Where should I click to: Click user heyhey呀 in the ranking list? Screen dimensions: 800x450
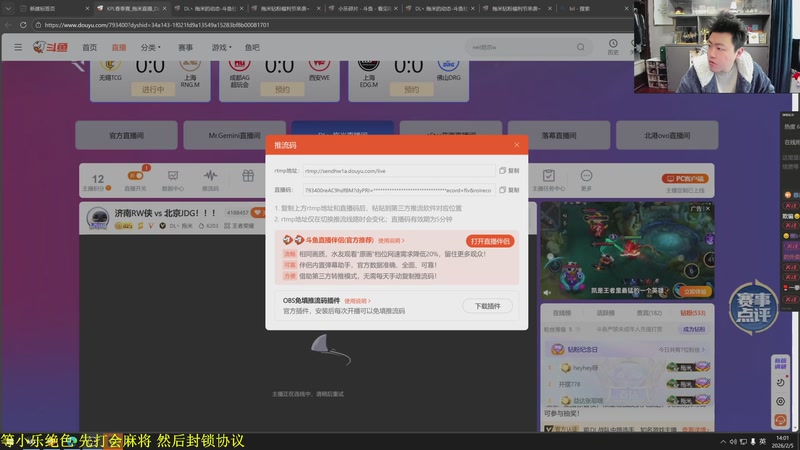585,367
